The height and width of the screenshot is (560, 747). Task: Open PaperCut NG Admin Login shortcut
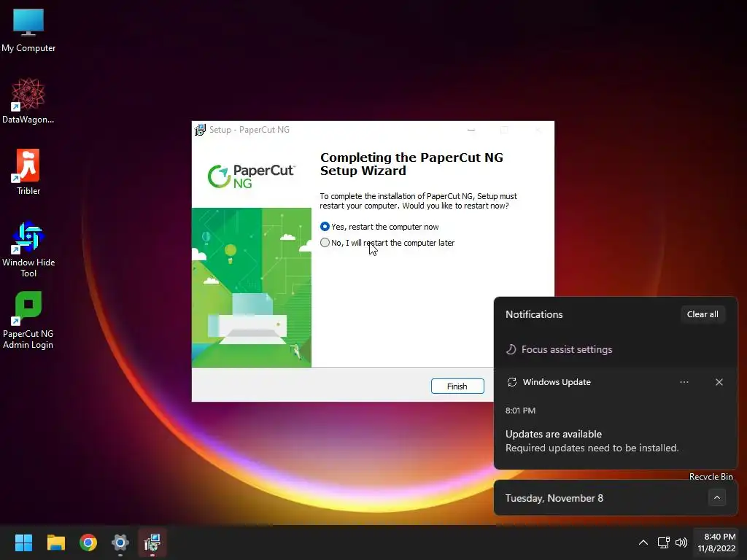pyautogui.click(x=28, y=321)
